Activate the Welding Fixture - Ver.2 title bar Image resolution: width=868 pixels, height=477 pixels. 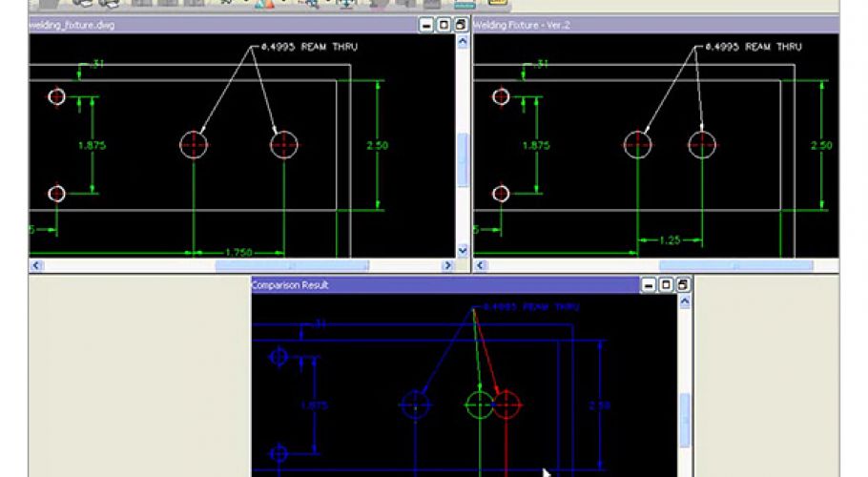point(655,25)
